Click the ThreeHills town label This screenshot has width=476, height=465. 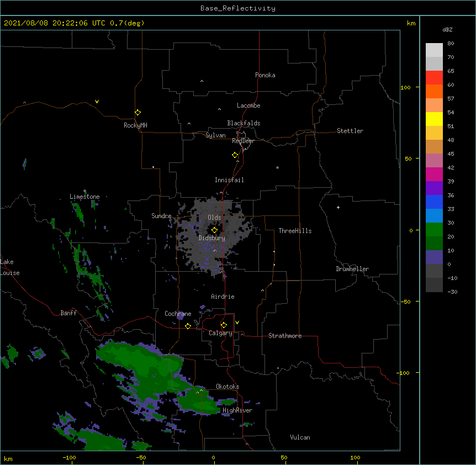point(295,231)
